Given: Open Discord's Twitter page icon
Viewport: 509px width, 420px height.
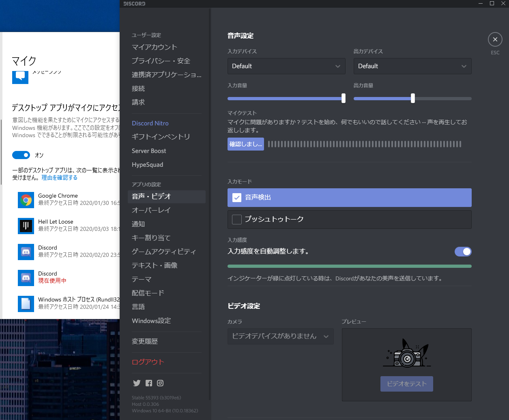Looking at the screenshot, I should pos(137,383).
